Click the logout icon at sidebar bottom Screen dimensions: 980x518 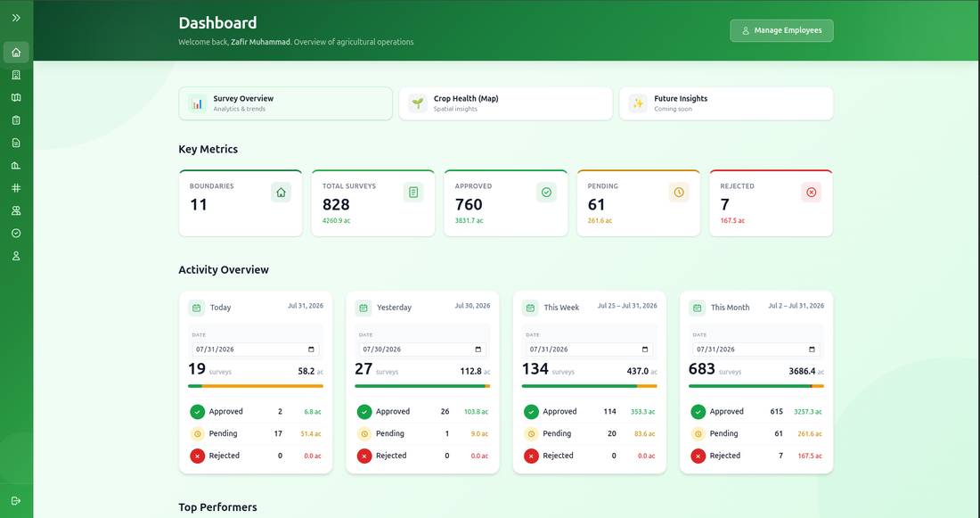[16, 500]
